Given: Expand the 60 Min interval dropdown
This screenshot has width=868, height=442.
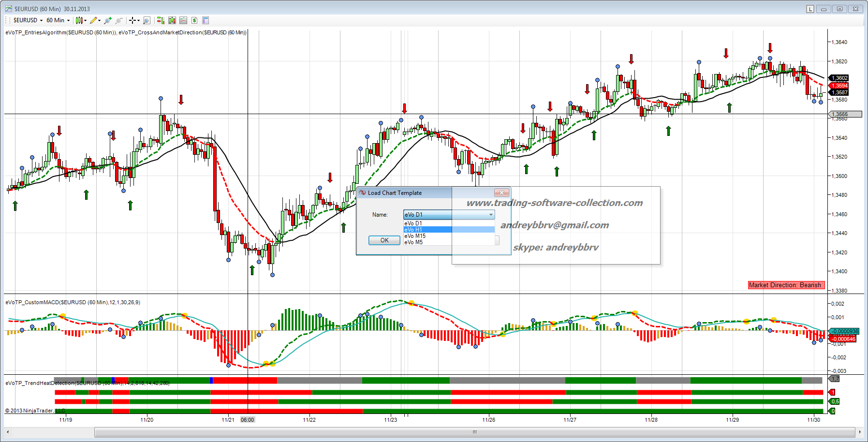Looking at the screenshot, I should [x=58, y=20].
